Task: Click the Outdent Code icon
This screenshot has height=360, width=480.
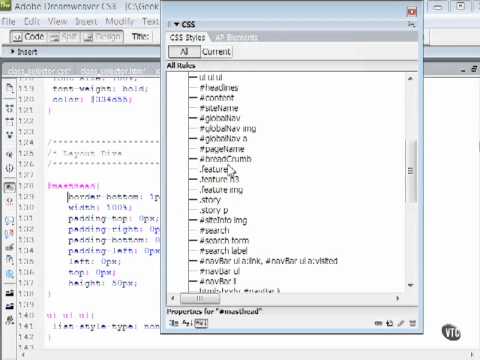Action: [10, 306]
